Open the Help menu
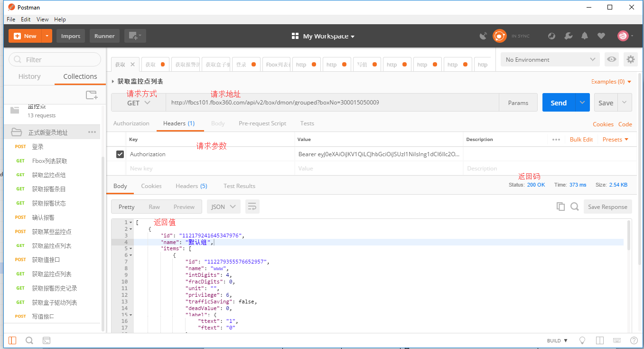The width and height of the screenshot is (644, 349). point(60,19)
